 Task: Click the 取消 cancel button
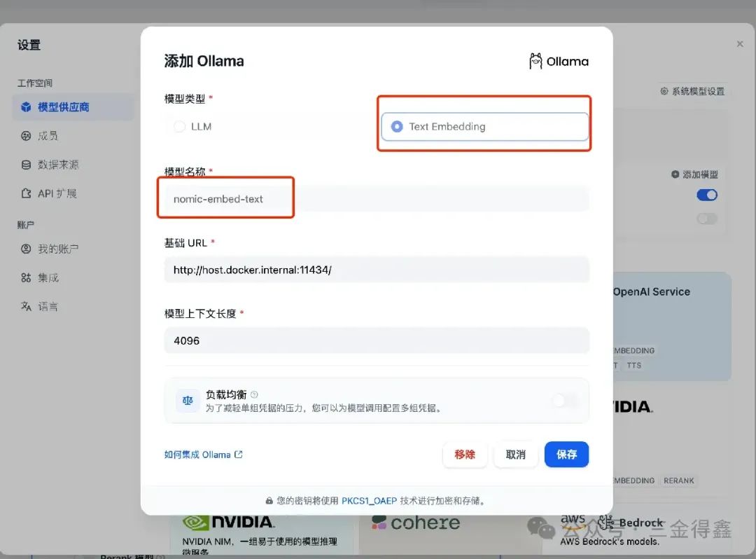click(x=515, y=454)
